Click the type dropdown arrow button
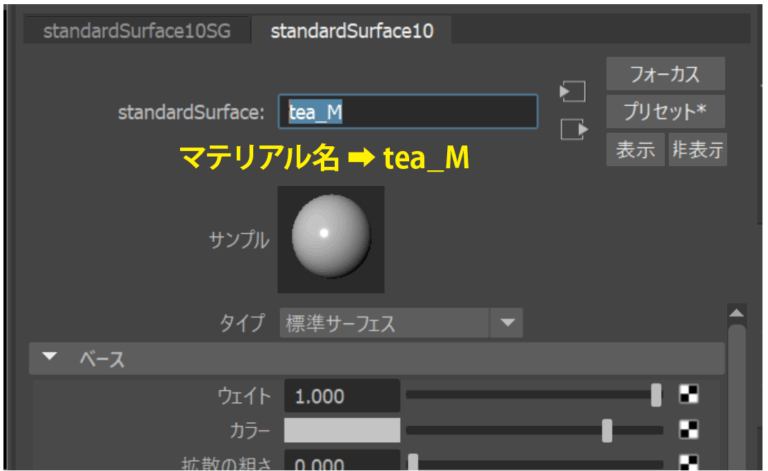The image size is (768, 471). coord(508,323)
